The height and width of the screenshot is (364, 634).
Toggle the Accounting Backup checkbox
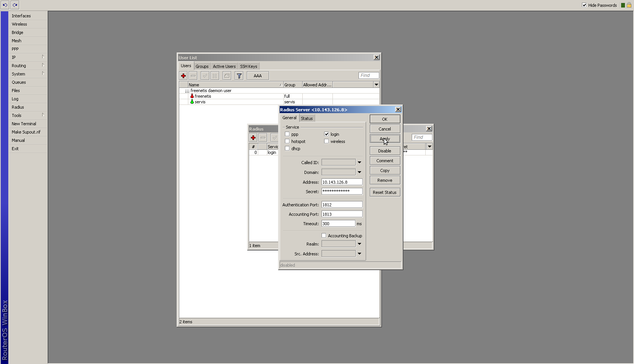(x=324, y=236)
